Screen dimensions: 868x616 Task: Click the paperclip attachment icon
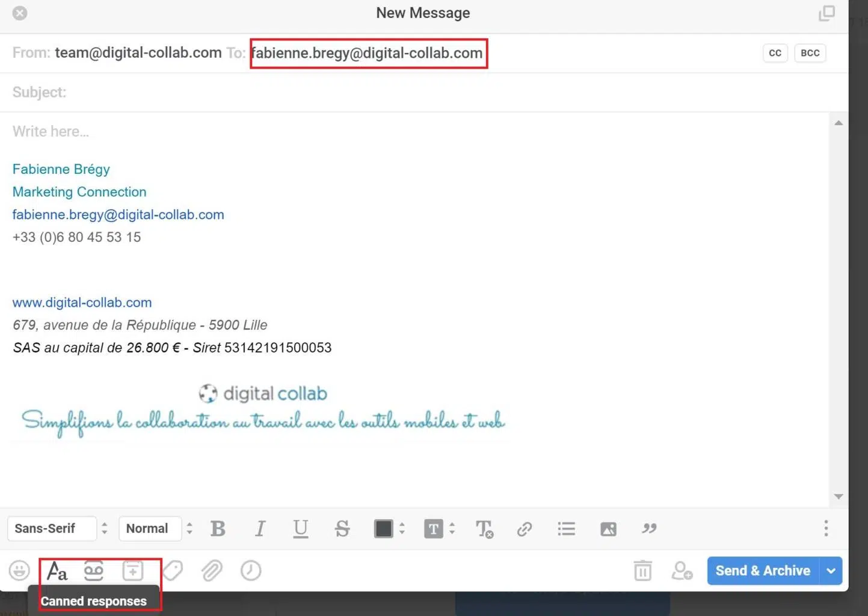pyautogui.click(x=212, y=570)
